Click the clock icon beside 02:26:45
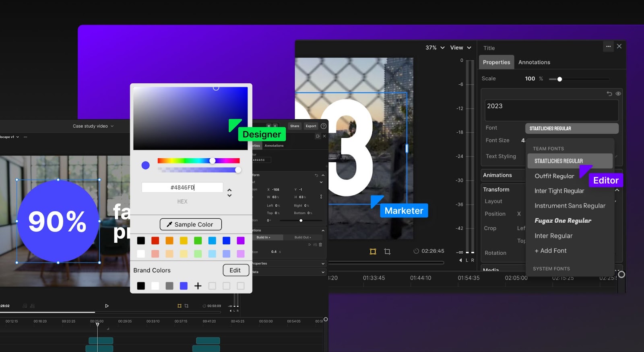The image size is (644, 352). (x=416, y=251)
